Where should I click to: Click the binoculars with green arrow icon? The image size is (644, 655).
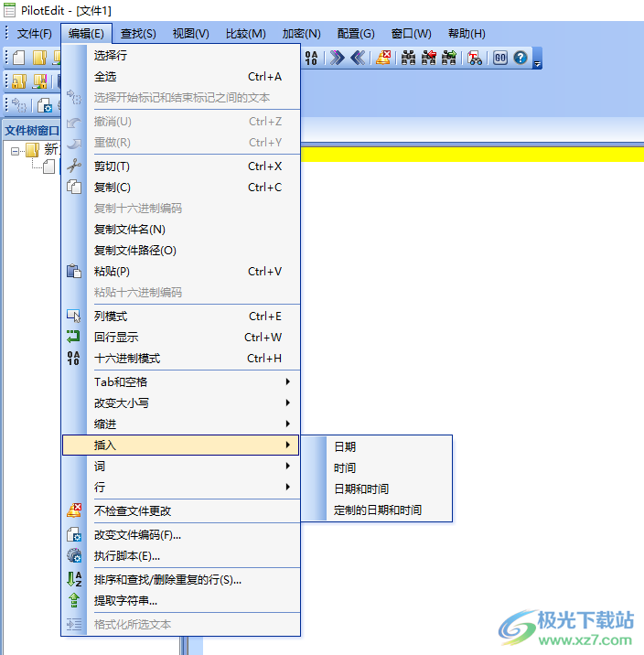tap(449, 58)
